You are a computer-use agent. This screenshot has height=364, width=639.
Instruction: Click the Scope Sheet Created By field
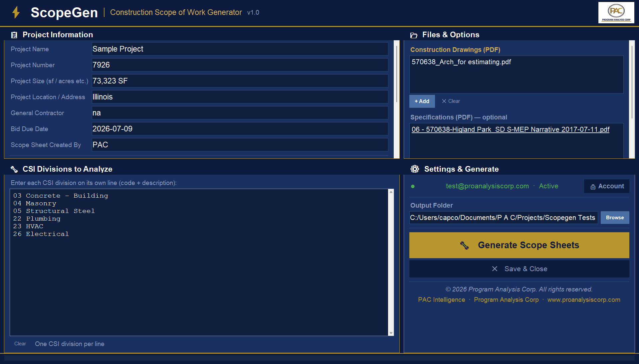tap(240, 145)
